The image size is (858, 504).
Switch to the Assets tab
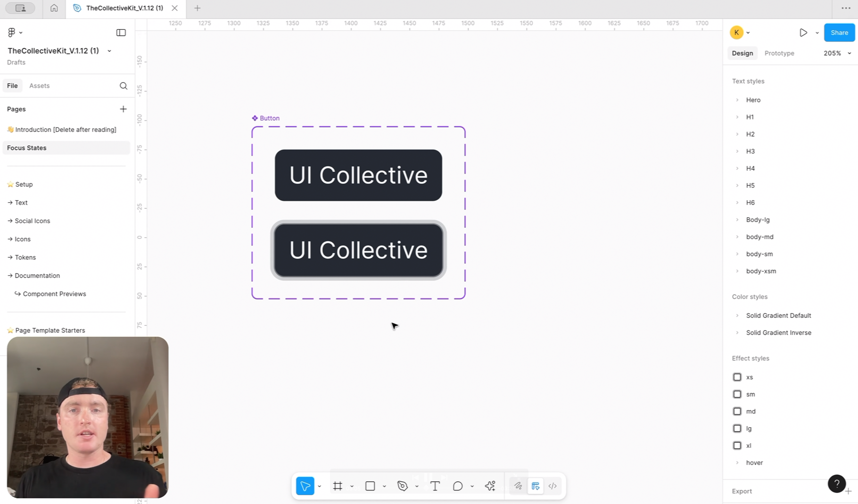[39, 86]
